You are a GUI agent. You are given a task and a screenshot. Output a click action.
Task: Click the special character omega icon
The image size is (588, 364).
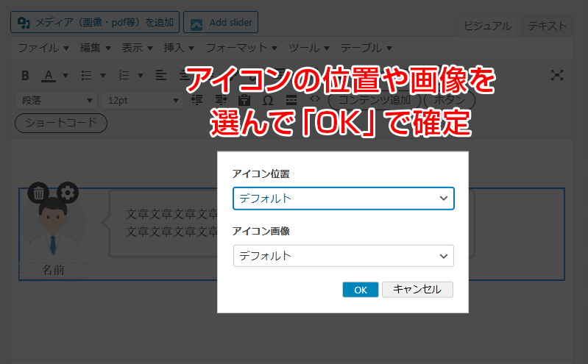(268, 99)
